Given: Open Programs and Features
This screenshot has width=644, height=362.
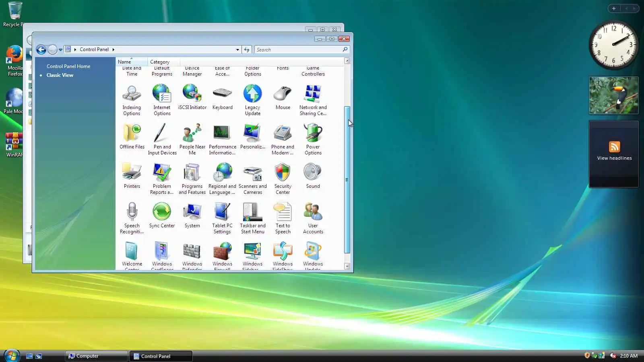Looking at the screenshot, I should pos(192,179).
